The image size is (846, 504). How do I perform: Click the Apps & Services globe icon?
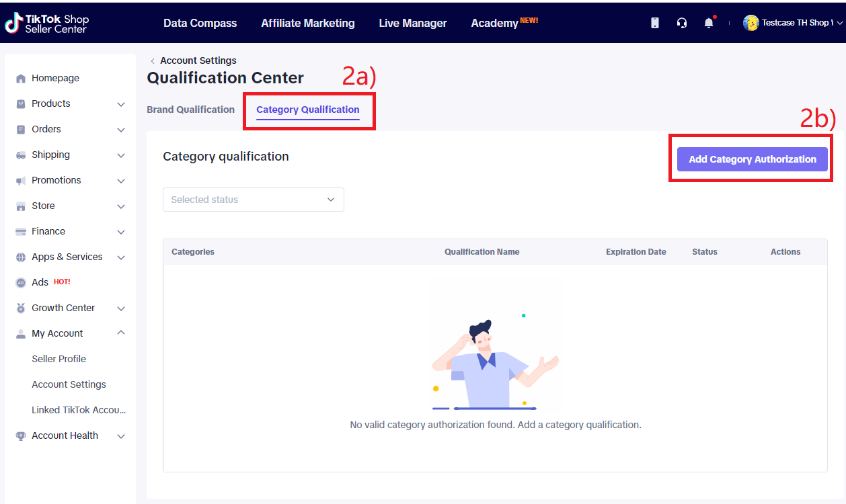point(21,257)
